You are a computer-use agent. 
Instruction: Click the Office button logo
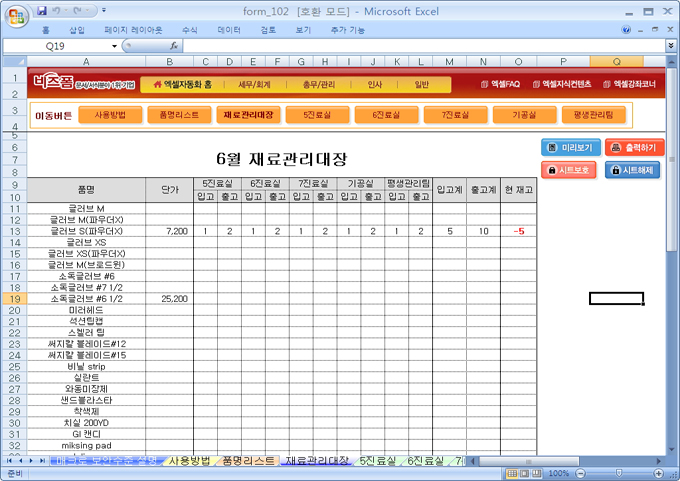[x=15, y=15]
